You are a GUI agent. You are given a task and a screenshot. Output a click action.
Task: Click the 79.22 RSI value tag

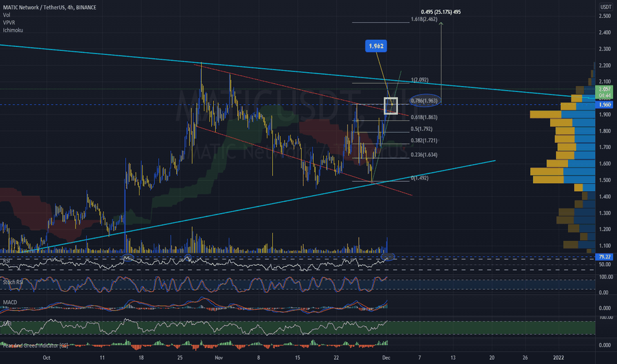[x=604, y=257]
